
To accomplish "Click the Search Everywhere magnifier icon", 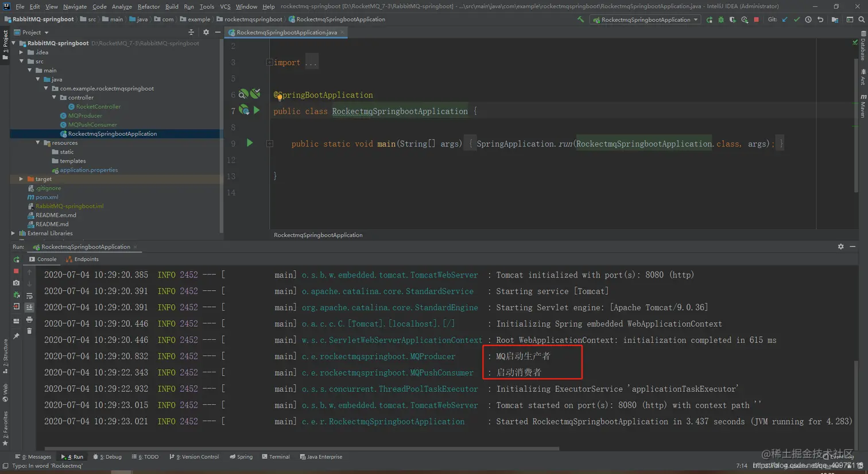I will coord(861,20).
